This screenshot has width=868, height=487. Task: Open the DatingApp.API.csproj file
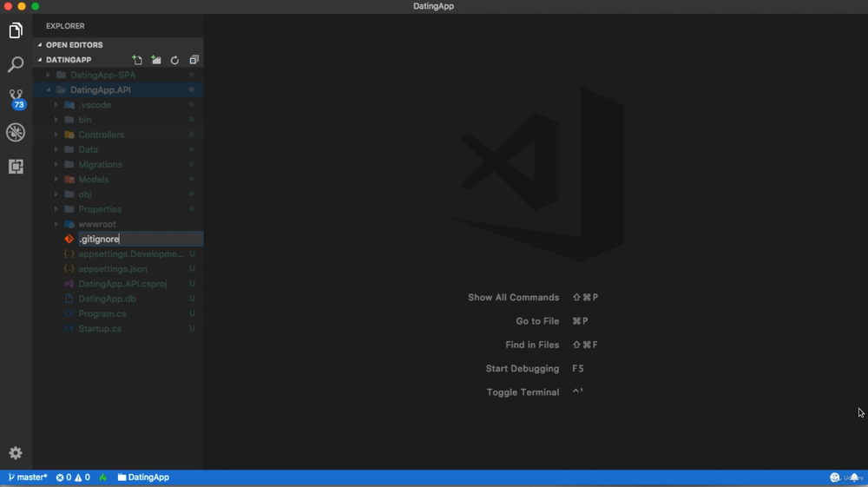coord(118,284)
